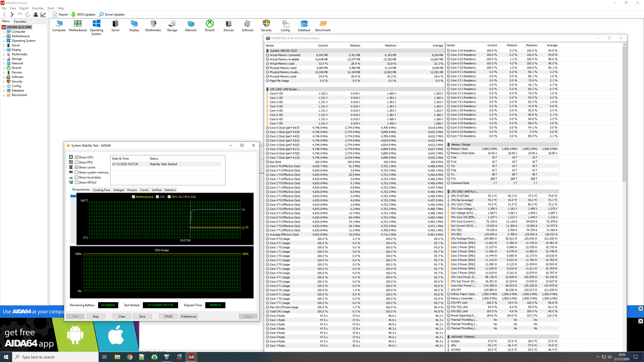644x362 pixels.
Task: Expand the Network tree node
Action: (4, 63)
